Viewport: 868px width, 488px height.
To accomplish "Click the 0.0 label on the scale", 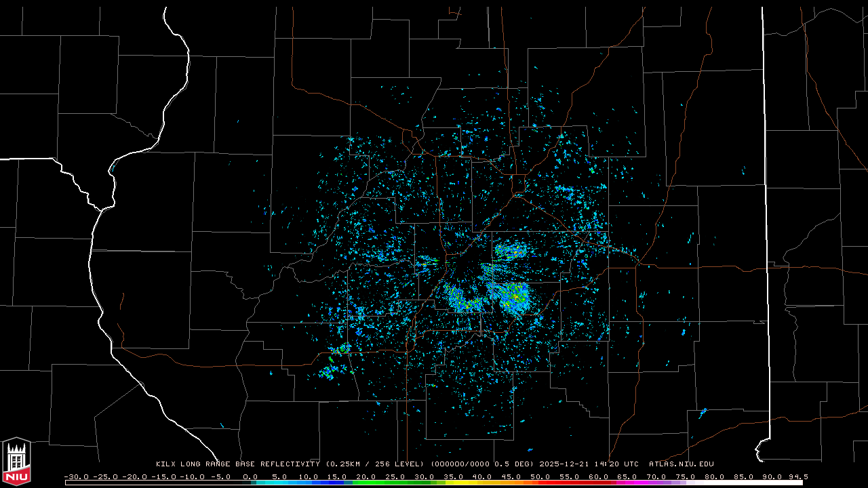I will pyautogui.click(x=250, y=476).
